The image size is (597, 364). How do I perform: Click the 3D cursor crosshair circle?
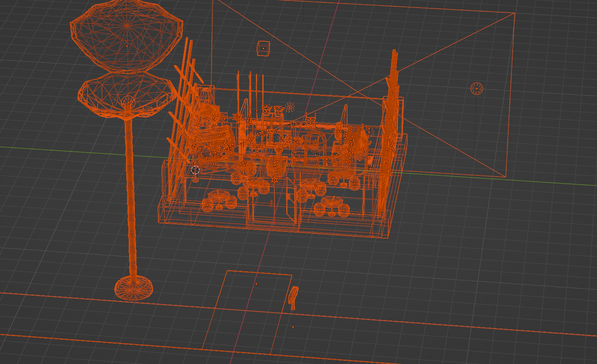tap(195, 170)
